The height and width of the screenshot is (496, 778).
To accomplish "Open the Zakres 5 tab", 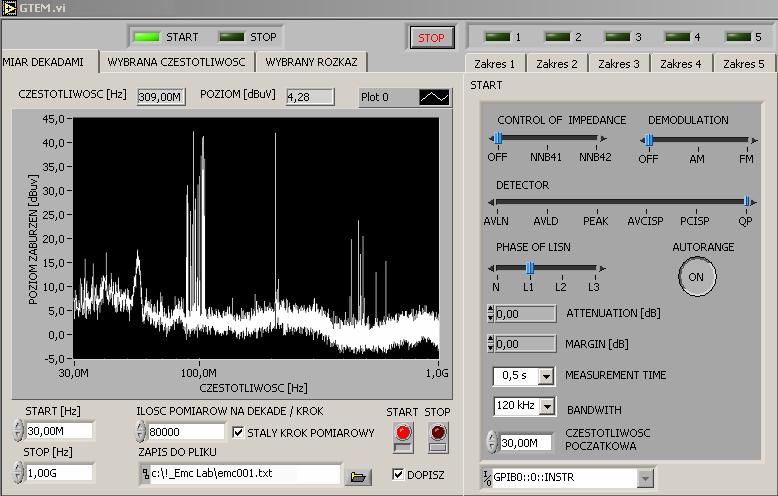I will (743, 64).
